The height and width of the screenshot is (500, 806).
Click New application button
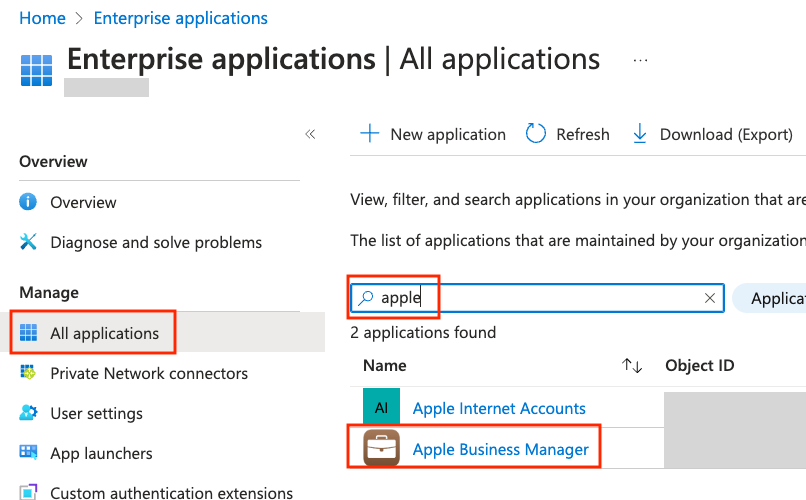[x=433, y=134]
